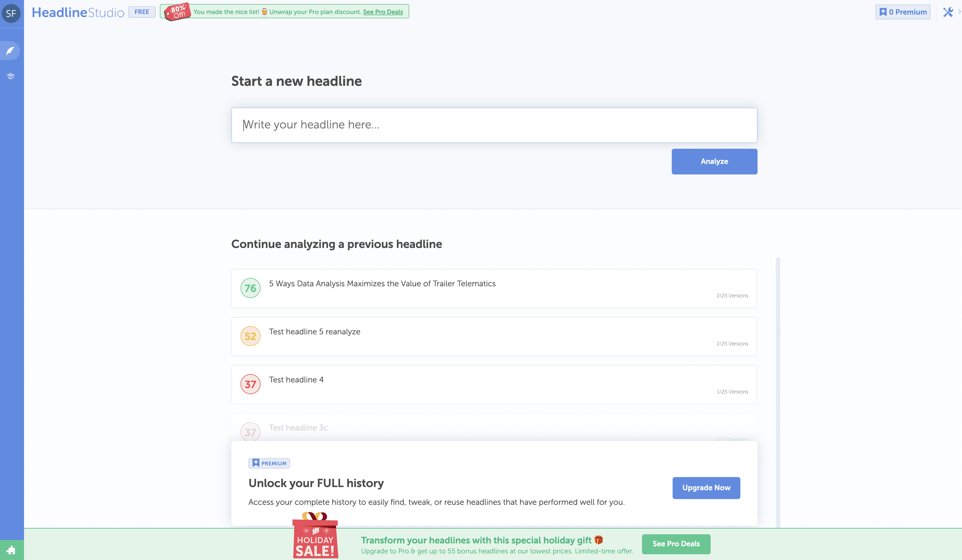Click the puzzle piece extension icon
The image size is (962, 560).
pyautogui.click(x=11, y=550)
